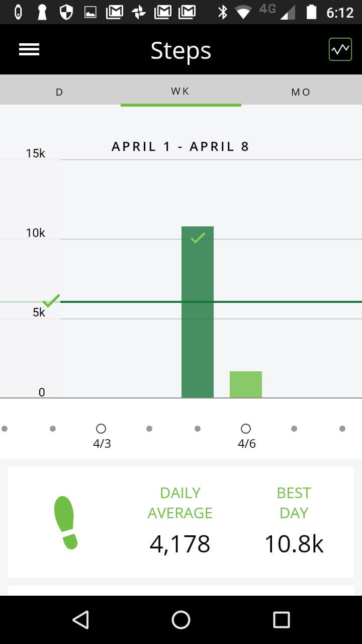Open recent apps with square button
Viewport: 362px width, 644px height.
pos(281,620)
